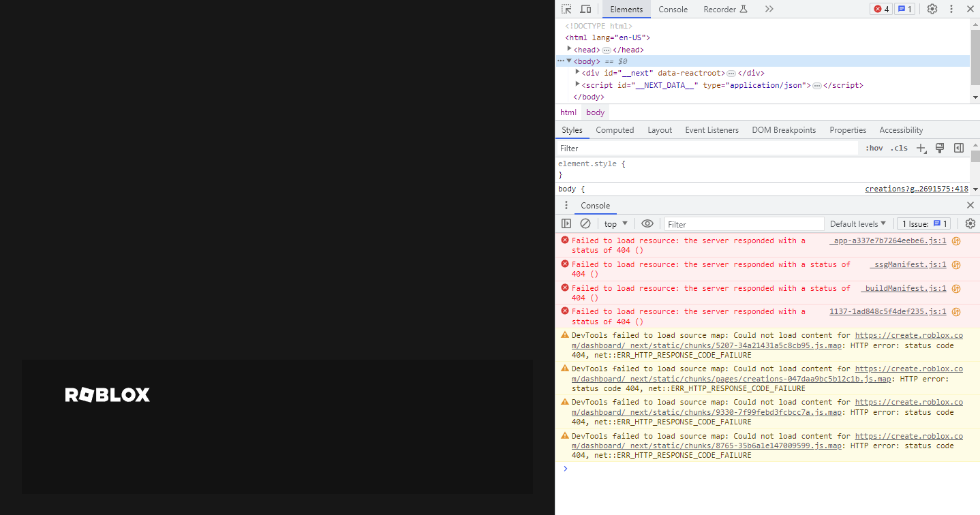Open the top frame context dropdown
The height and width of the screenshot is (515, 980).
tap(613, 223)
